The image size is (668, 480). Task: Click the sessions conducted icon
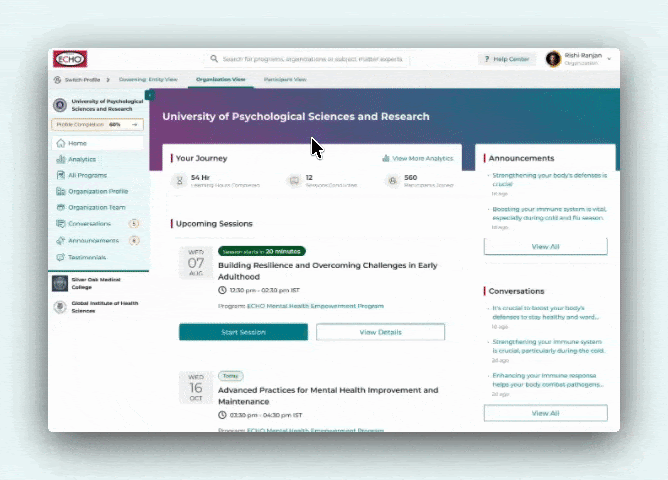[294, 181]
